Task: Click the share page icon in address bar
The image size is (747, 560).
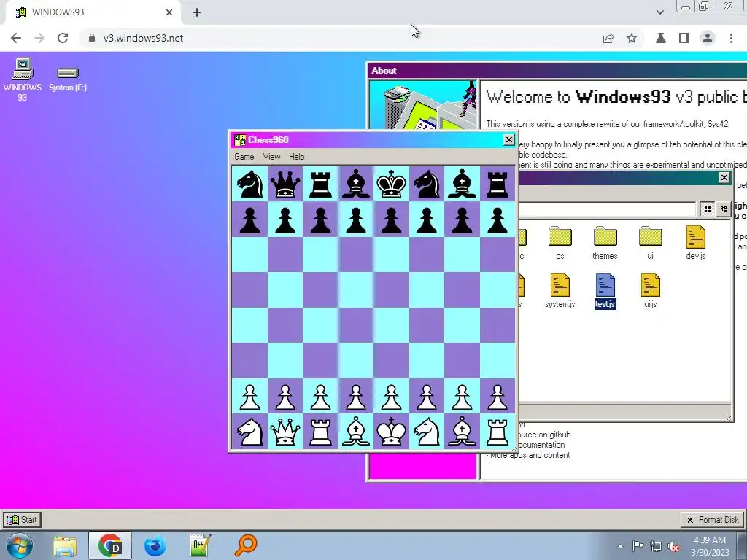Action: pyautogui.click(x=608, y=38)
